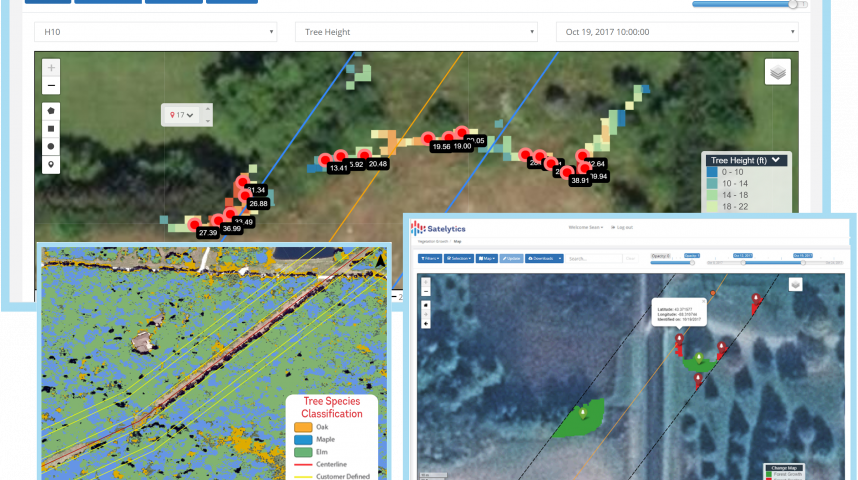
Task: Move the Oct 13, 2017 timeline handle
Action: (x=743, y=263)
